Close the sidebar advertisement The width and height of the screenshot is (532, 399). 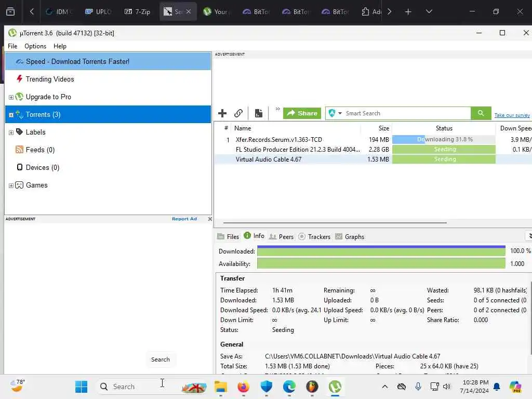click(210, 219)
